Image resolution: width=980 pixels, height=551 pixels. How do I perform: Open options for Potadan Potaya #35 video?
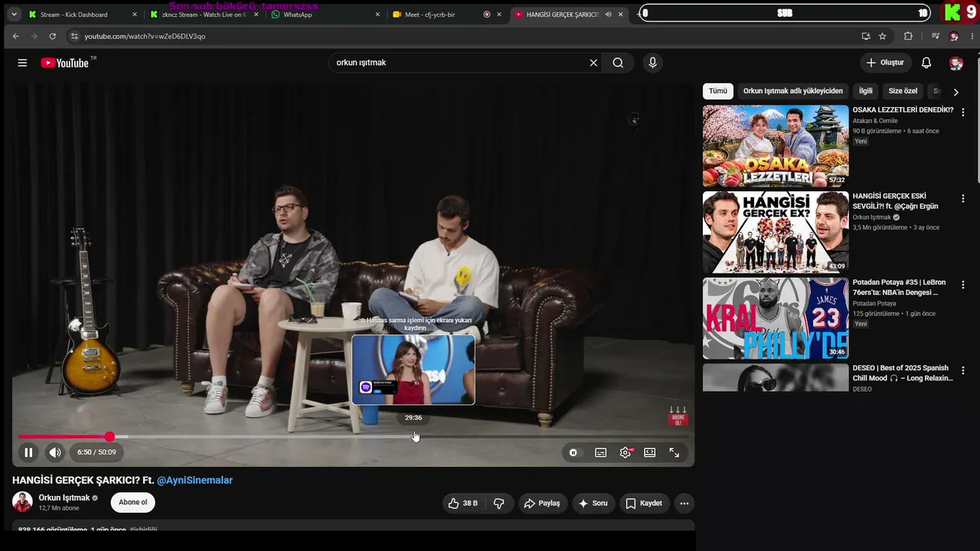point(963,285)
